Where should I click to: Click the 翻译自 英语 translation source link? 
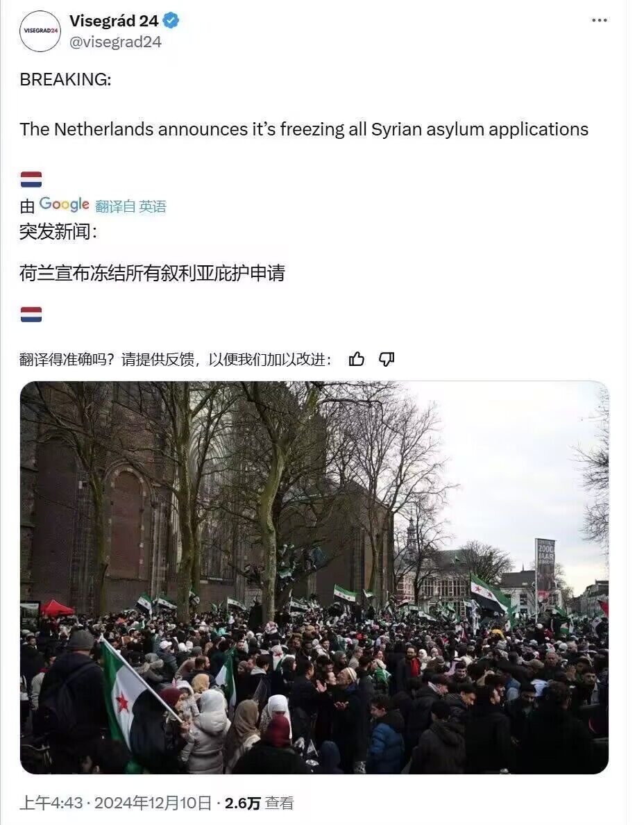pos(130,206)
